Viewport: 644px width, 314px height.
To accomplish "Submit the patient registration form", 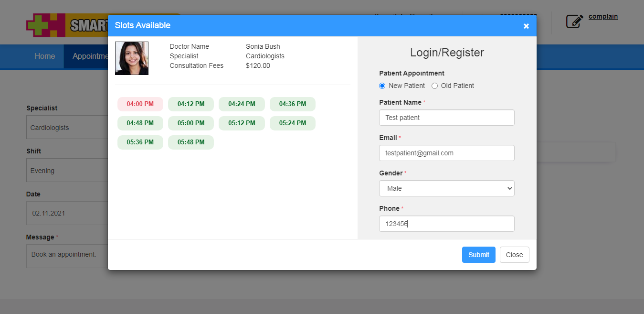I will click(x=478, y=255).
